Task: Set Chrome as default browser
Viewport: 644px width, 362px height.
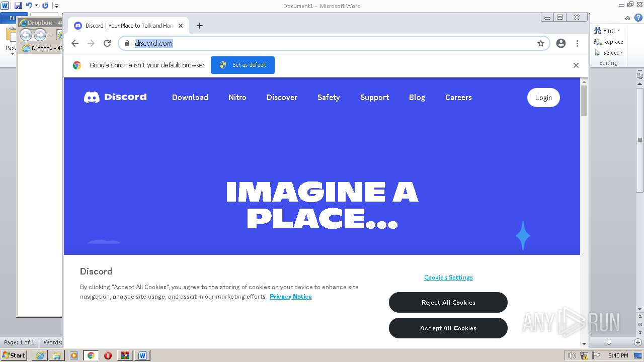Action: pyautogui.click(x=243, y=65)
